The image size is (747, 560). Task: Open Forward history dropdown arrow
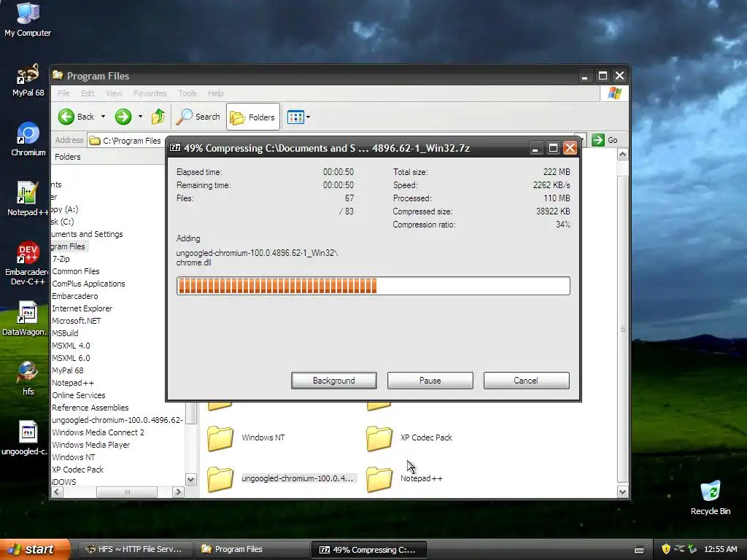point(140,117)
